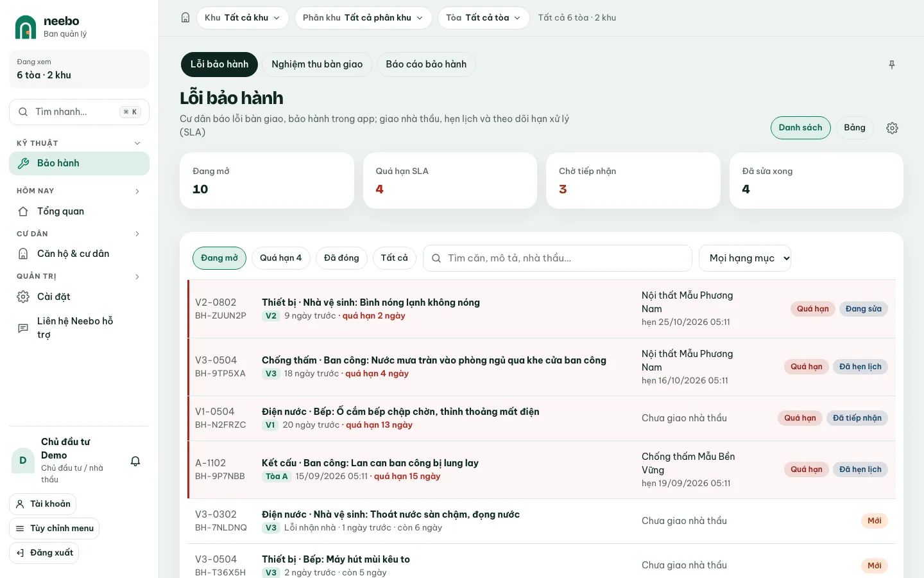The height and width of the screenshot is (578, 924).
Task: Open issue BH-ZUUN2P water heater row
Action: (542, 309)
